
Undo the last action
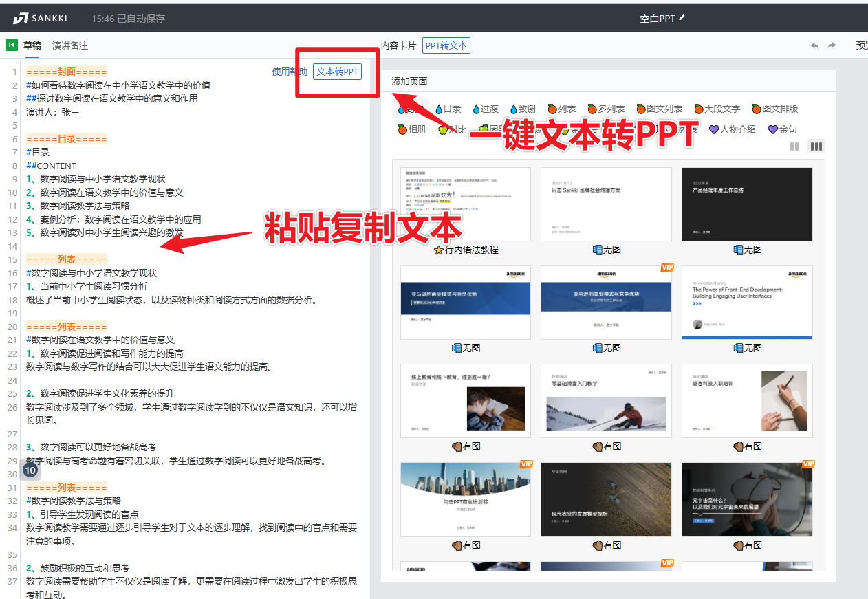pyautogui.click(x=815, y=46)
